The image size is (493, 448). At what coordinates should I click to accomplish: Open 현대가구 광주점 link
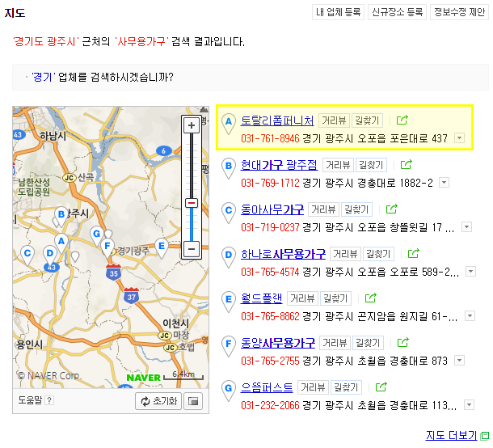pyautogui.click(x=279, y=165)
